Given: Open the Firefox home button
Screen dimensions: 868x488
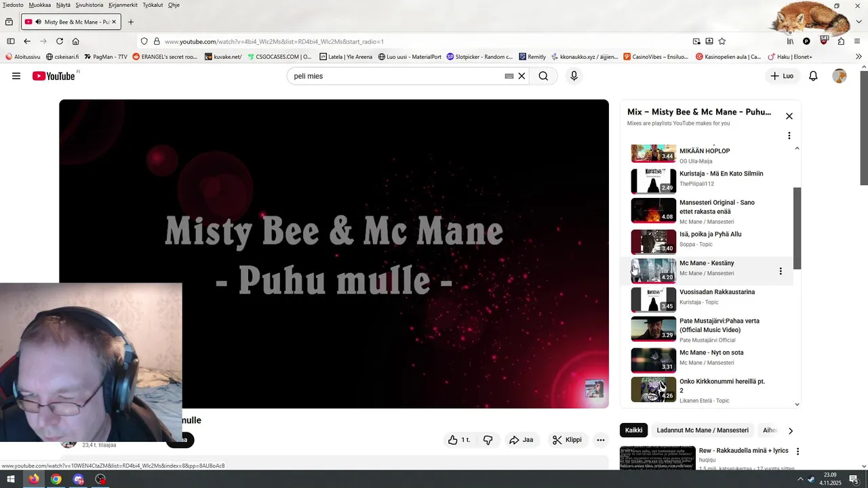Looking at the screenshot, I should [x=76, y=41].
